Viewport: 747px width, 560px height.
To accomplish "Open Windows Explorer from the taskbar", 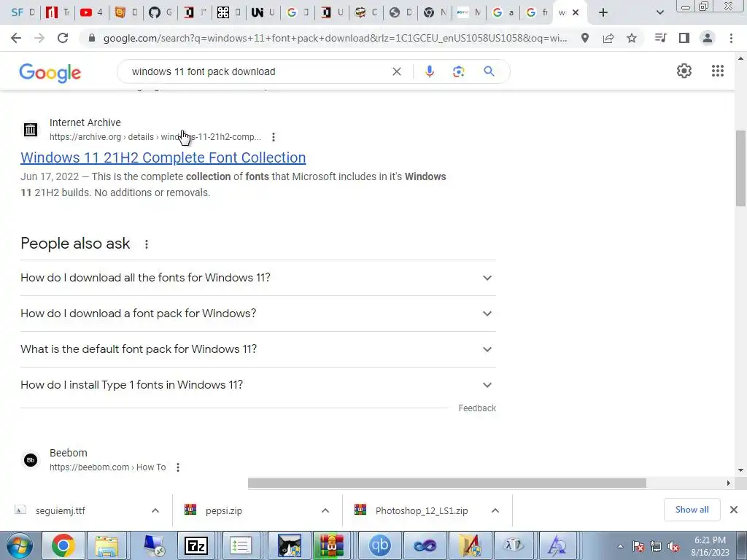I will [x=107, y=545].
